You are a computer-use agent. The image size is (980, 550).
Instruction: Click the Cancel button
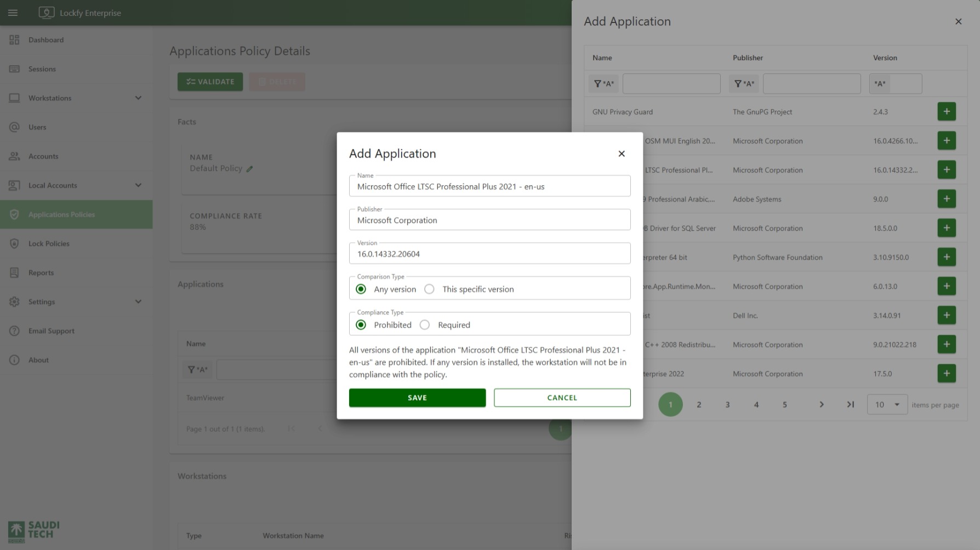[562, 398]
